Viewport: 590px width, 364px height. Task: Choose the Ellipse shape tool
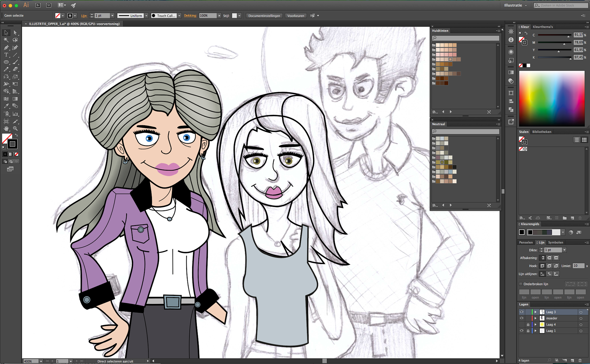point(6,62)
